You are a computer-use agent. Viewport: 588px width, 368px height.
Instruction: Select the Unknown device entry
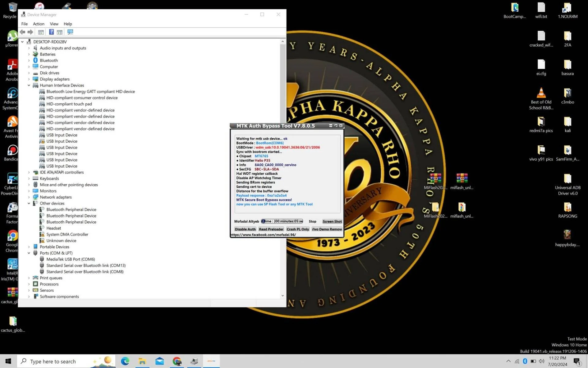click(61, 241)
